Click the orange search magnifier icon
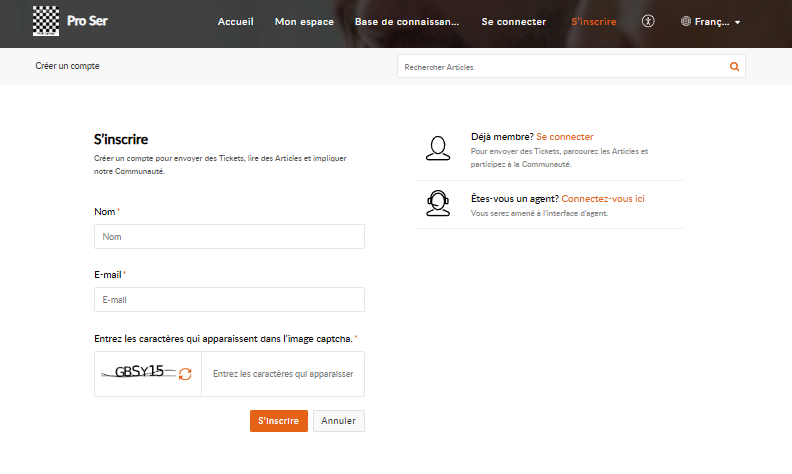 click(x=734, y=67)
